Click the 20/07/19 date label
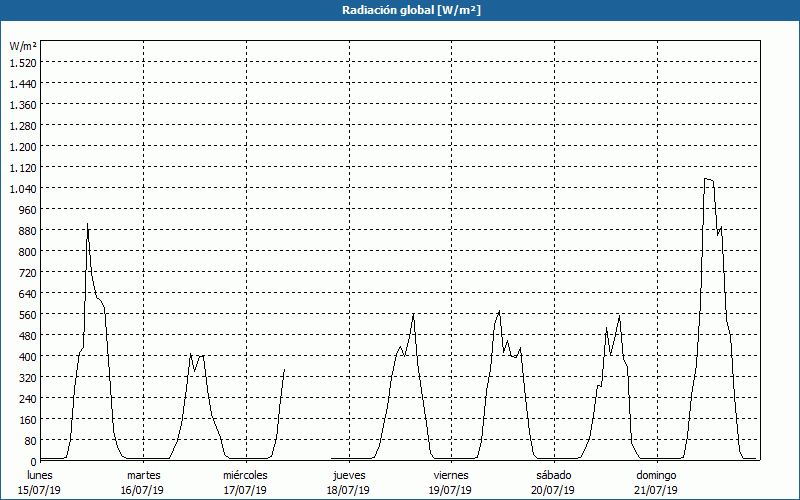This screenshot has width=800, height=500. 553,490
